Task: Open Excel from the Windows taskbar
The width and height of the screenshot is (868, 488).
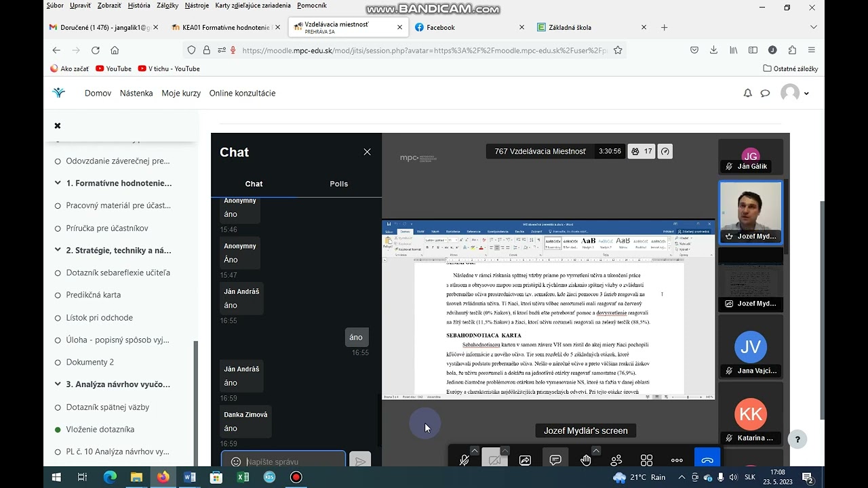Action: tap(243, 477)
